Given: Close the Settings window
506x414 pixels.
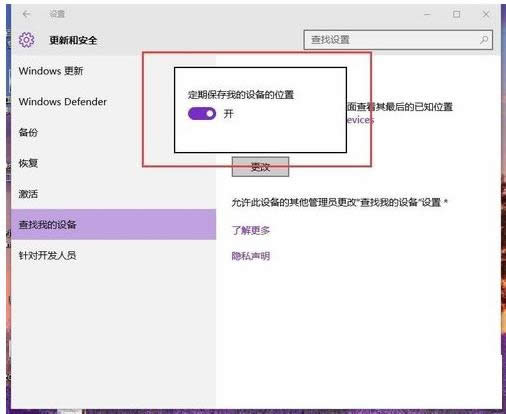Looking at the screenshot, I should click(486, 14).
